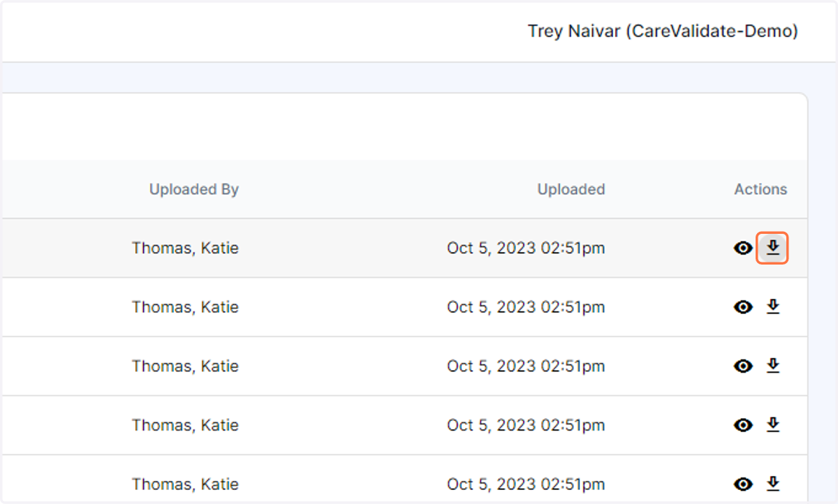This screenshot has width=838, height=504.
Task: View the first row's document via eye icon
Action: pos(743,248)
